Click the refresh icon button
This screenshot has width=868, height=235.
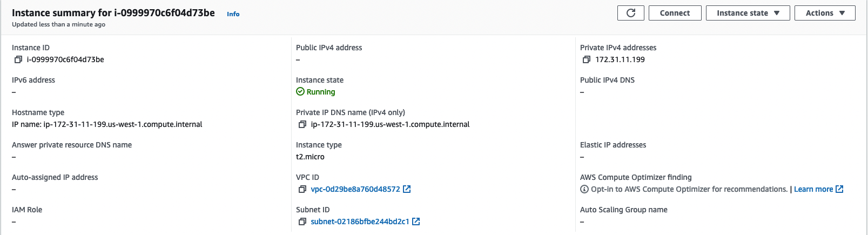(x=631, y=13)
